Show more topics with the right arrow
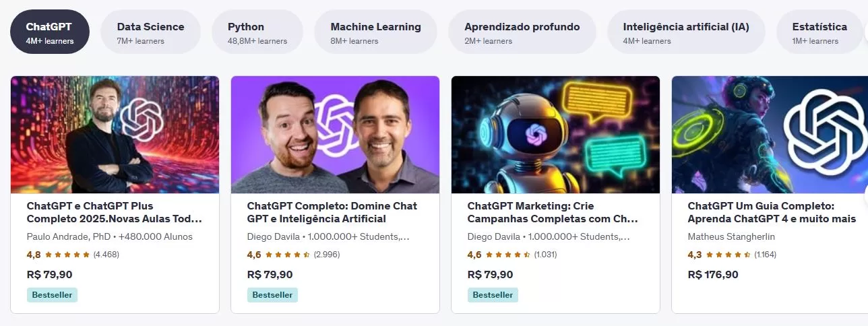 [x=865, y=32]
